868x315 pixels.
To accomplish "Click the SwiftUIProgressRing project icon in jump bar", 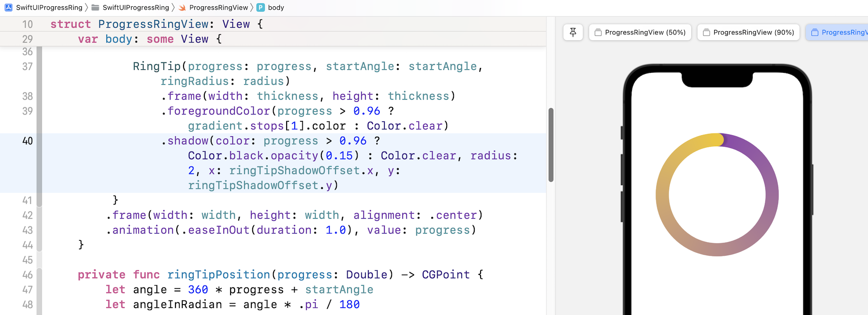I will pos(9,8).
